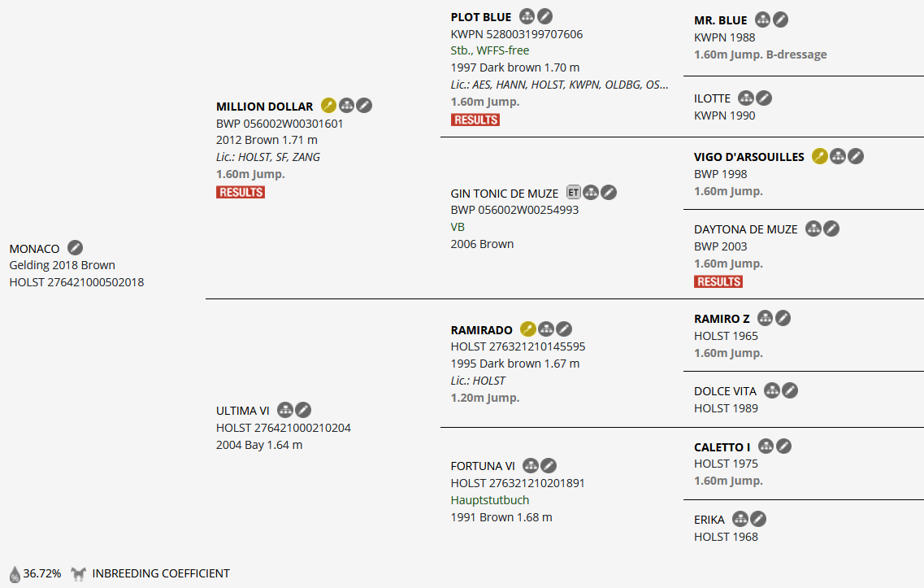Open the pedigree tree icon for Ramirado

(546, 329)
